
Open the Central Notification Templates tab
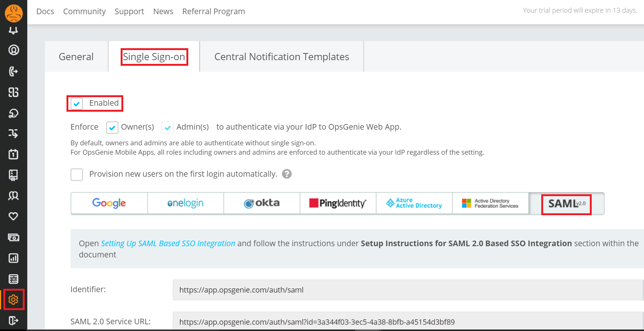tap(282, 57)
